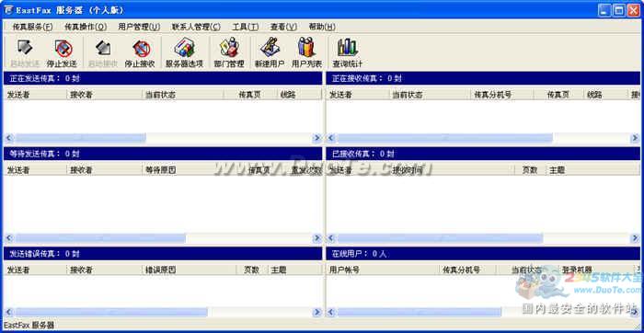This screenshot has width=644, height=333.
Task: Click horizontal scrollbar thumb in 发送错误传真 panel
Action: 111,313
